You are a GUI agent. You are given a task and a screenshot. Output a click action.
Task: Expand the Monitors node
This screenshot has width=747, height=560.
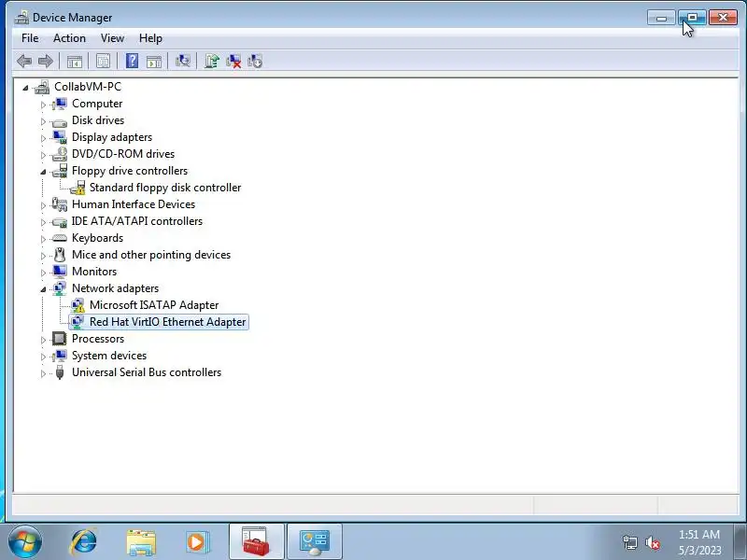43,273
